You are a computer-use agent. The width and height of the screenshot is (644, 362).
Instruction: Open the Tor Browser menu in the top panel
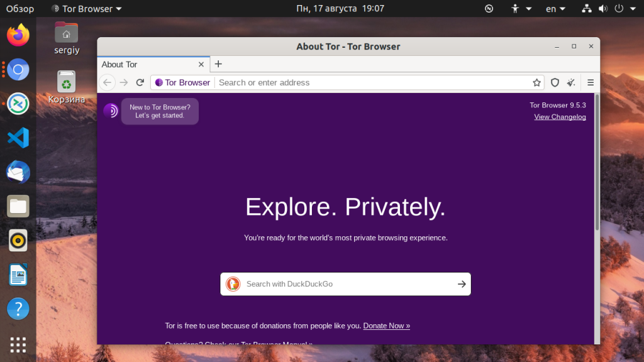86,9
